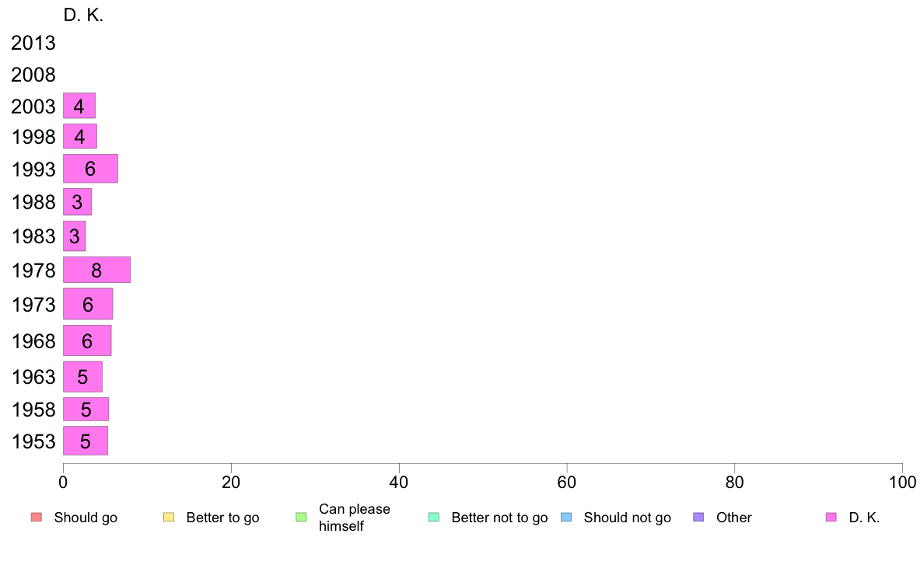Image resolution: width=924 pixels, height=572 pixels.
Task: Click the Should not go legend label
Action: pos(628,518)
